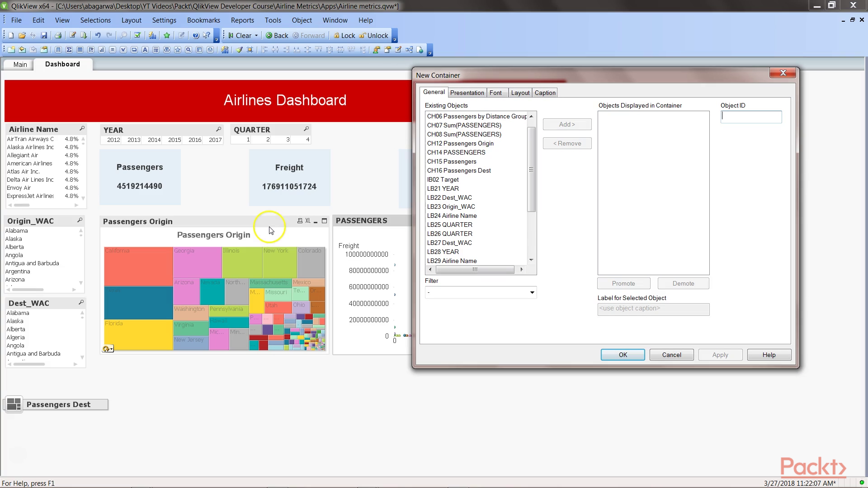The image size is (868, 488).
Task: Click the Reload data icon
Action: pyautogui.click(x=84, y=35)
